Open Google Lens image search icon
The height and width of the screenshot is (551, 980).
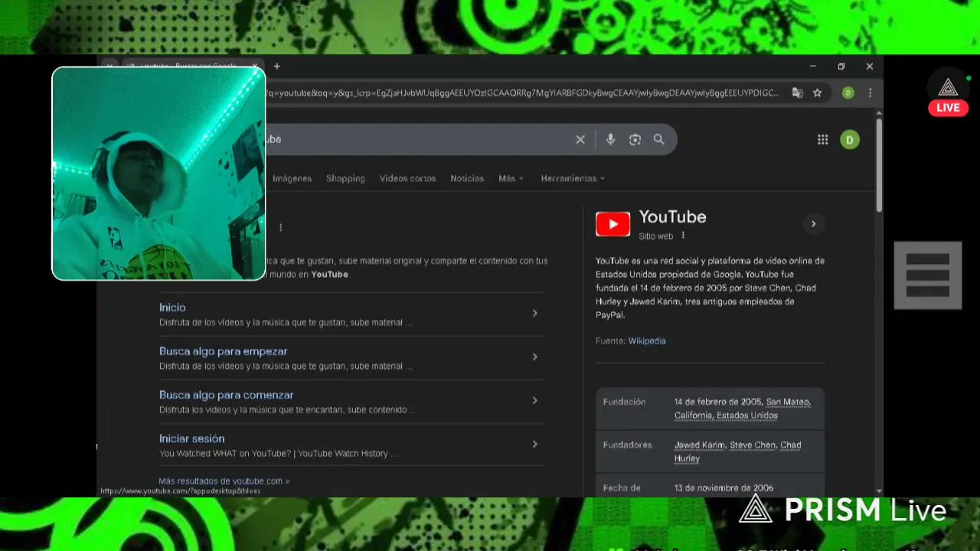(635, 139)
